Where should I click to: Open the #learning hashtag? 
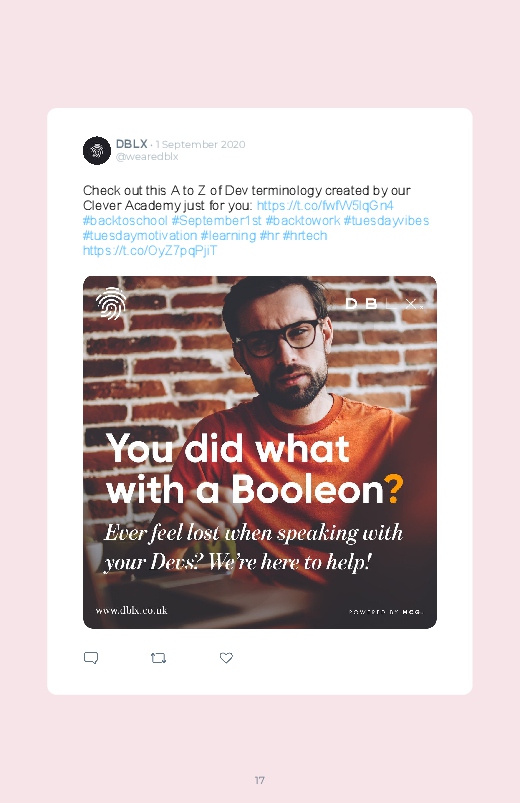(x=228, y=236)
